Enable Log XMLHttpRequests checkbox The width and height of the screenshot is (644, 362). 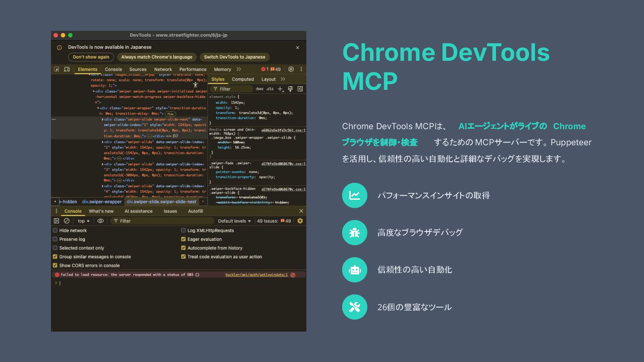point(183,231)
